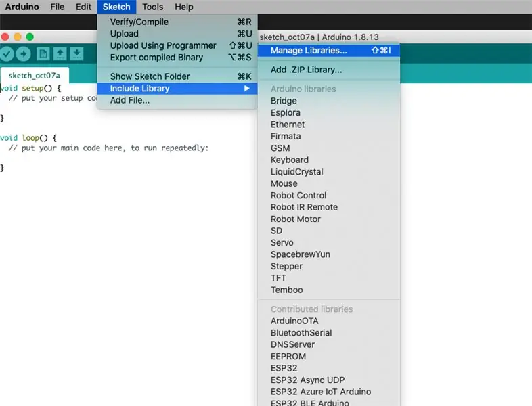Viewport: 532px width, 406px height.
Task: Include the DNSServer library
Action: (x=329, y=344)
